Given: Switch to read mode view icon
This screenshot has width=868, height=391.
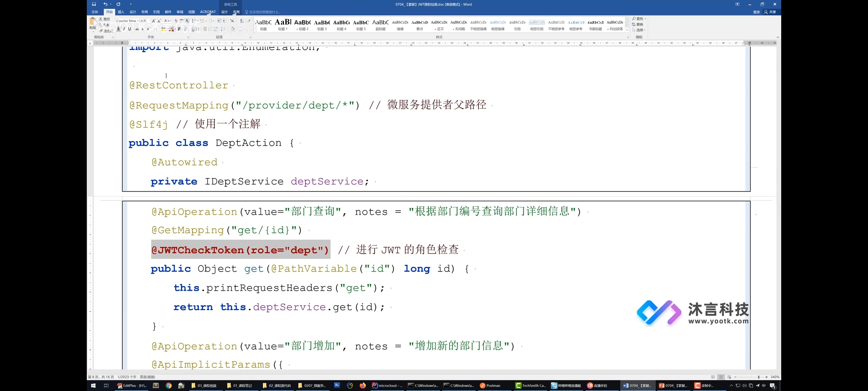Looking at the screenshot, I should point(713,377).
